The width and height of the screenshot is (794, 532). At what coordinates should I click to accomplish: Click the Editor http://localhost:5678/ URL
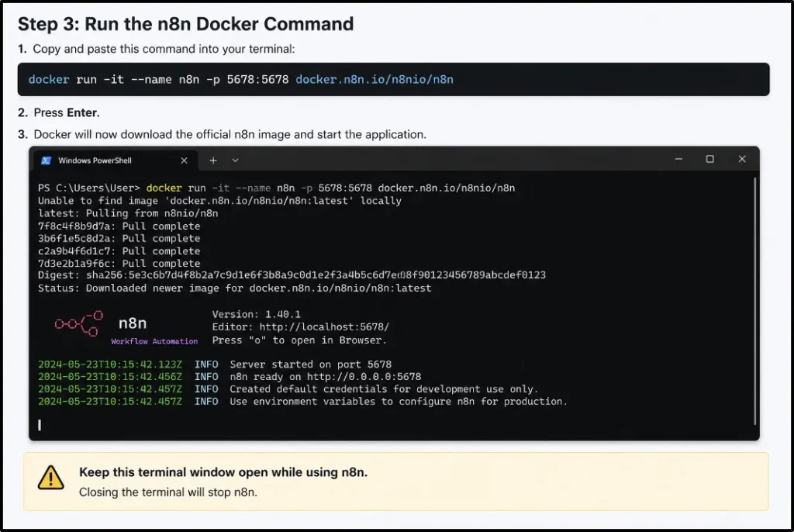pos(324,327)
